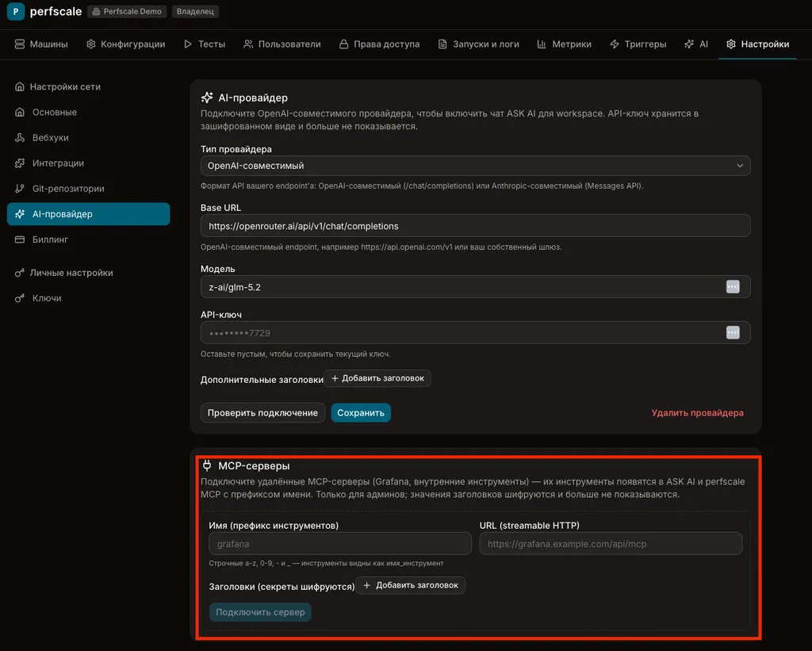Click the building icon in Perfscale Demo badge
This screenshot has height=651, width=812.
(96, 11)
